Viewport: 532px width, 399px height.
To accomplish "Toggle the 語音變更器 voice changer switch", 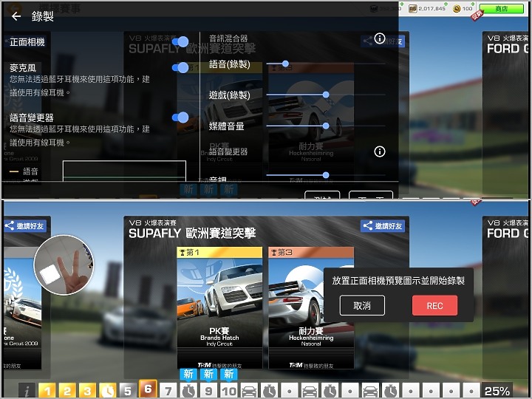I will coord(180,117).
